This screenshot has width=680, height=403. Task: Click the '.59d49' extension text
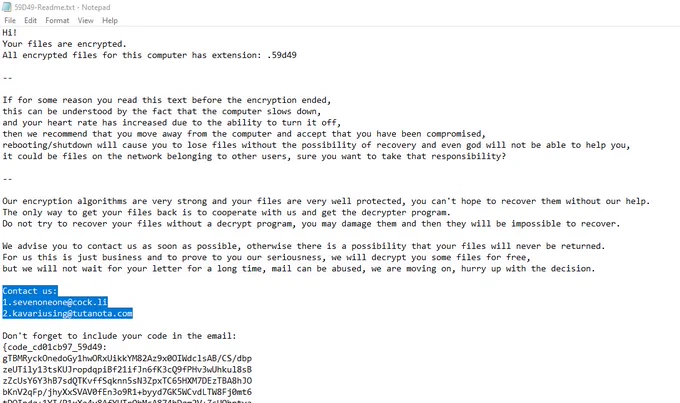point(282,55)
